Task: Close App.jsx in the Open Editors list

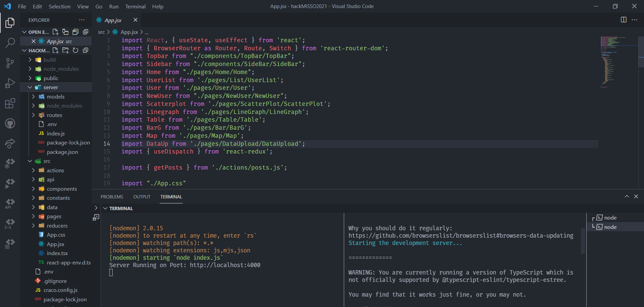Action: point(34,41)
